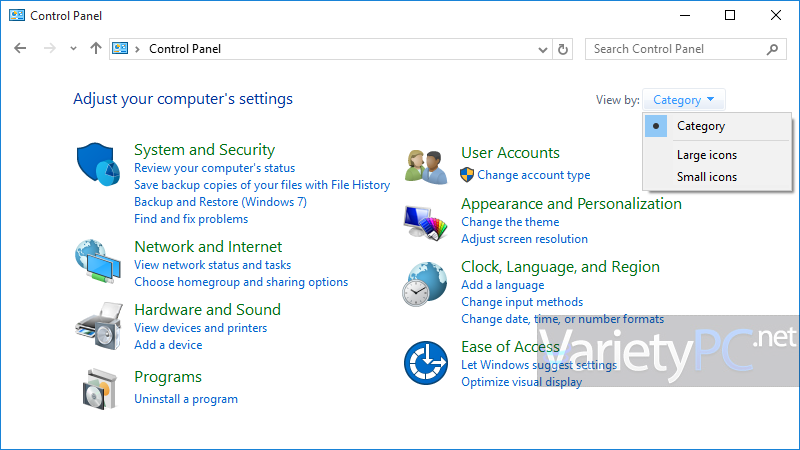The width and height of the screenshot is (800, 450).
Task: Open Hardware and Sound printer icon
Action: click(99, 326)
